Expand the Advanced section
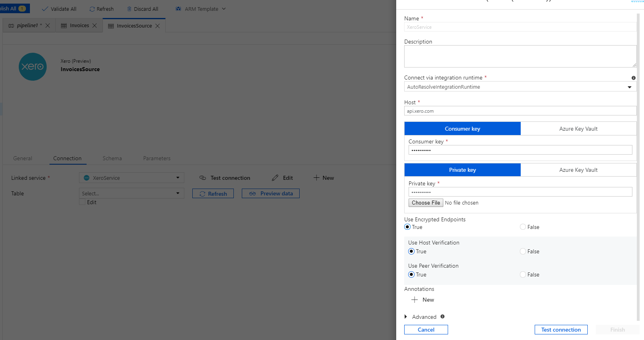 (x=406, y=317)
